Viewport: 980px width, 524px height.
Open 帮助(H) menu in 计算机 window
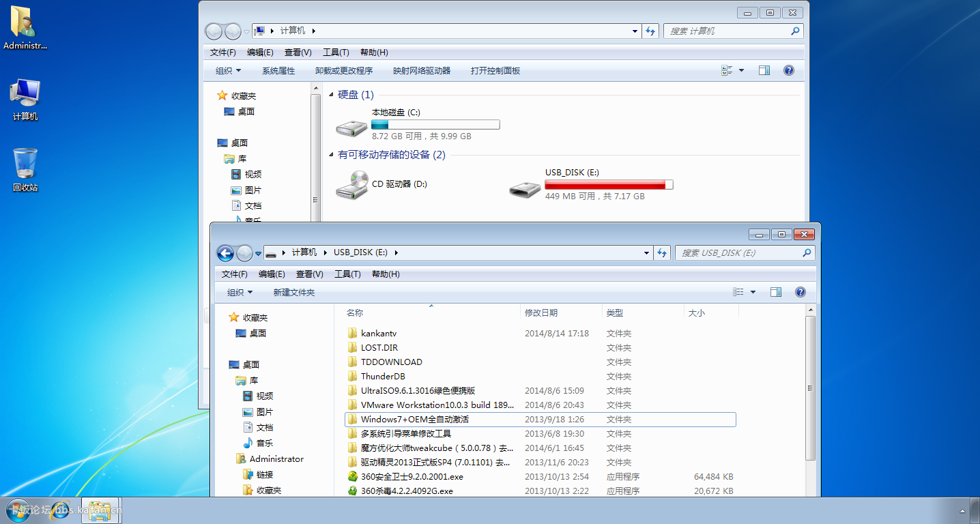point(374,53)
